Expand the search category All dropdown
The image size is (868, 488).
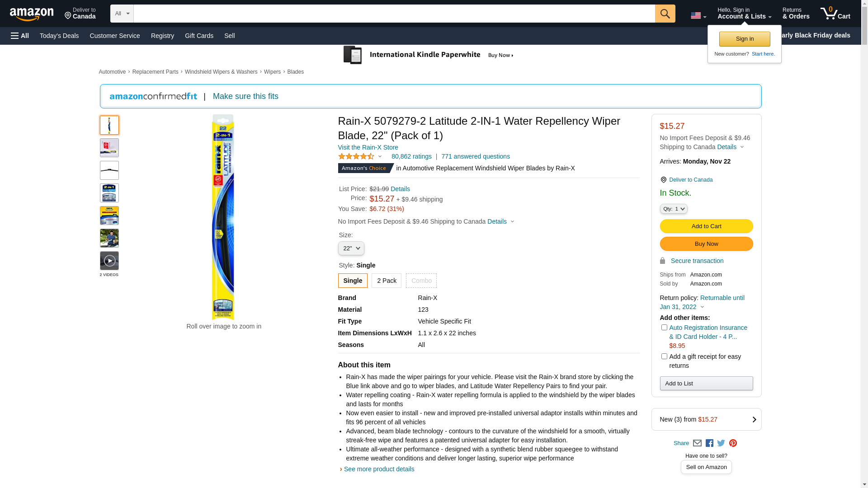pos(122,14)
